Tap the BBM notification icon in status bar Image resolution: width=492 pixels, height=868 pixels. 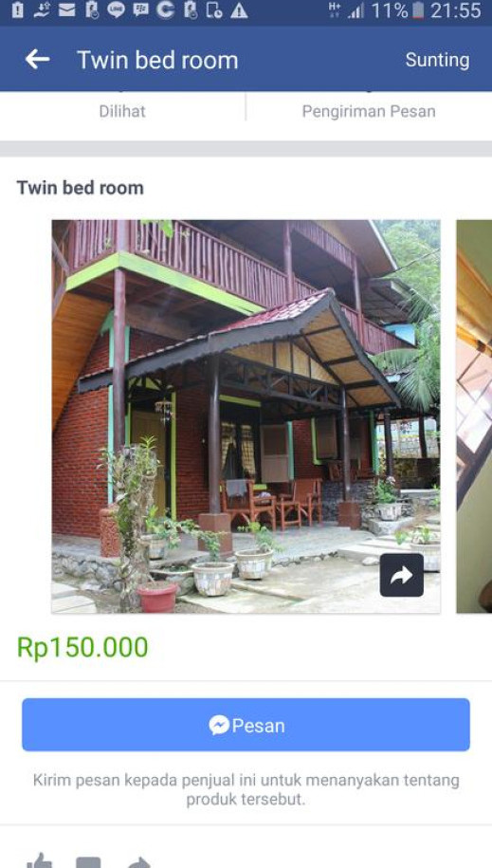click(140, 10)
